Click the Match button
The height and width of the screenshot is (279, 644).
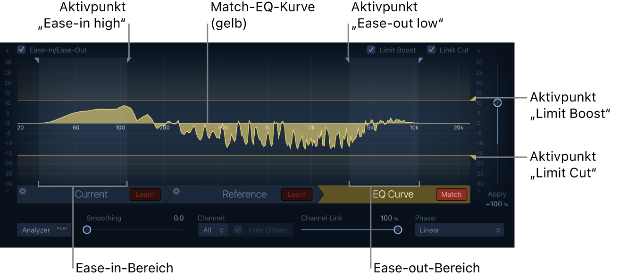click(x=451, y=194)
